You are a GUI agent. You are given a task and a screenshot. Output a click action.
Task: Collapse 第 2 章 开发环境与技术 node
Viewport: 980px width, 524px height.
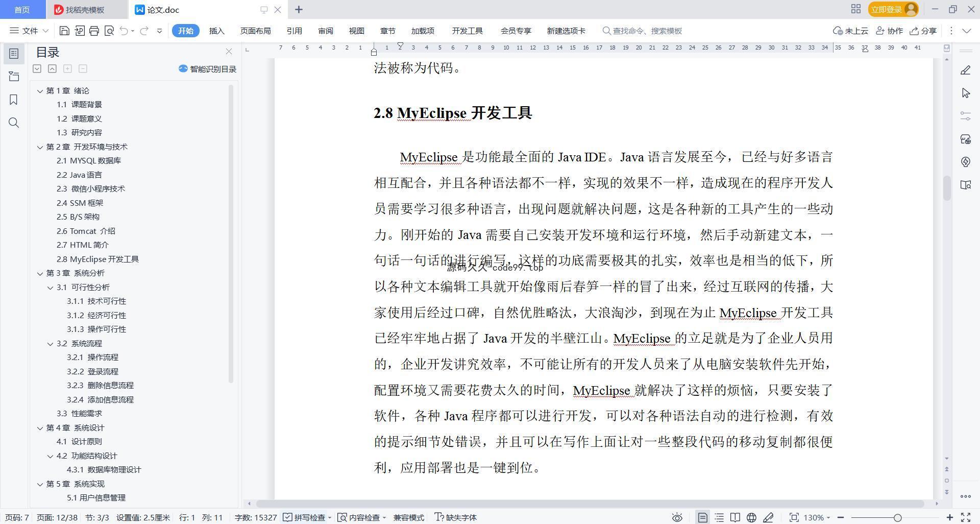[40, 147]
